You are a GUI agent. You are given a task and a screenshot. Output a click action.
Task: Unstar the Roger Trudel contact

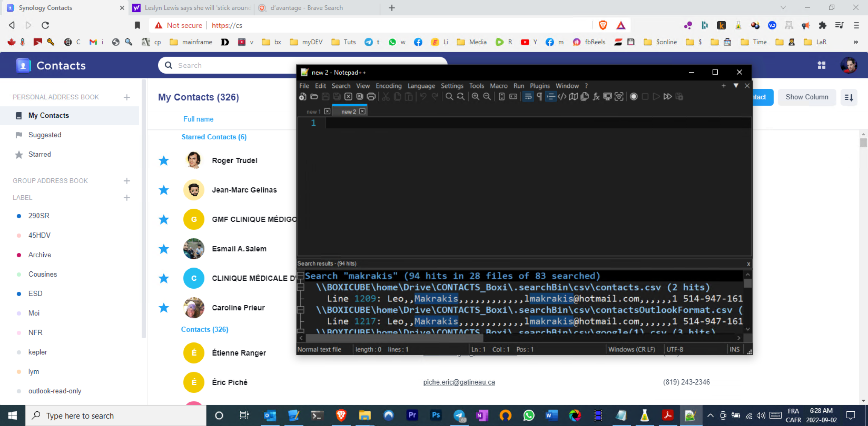(164, 161)
